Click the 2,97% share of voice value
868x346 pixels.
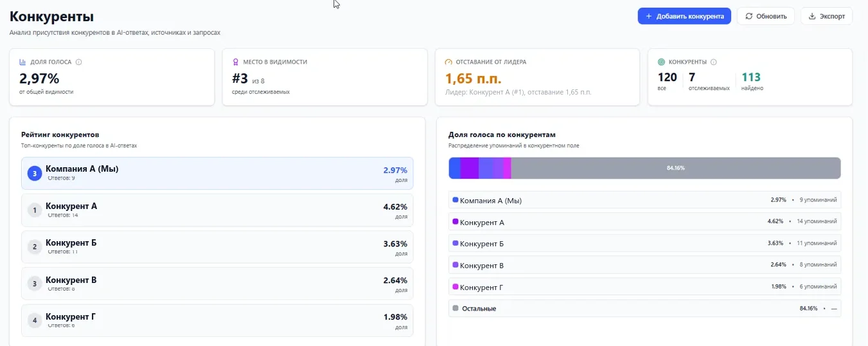coord(39,78)
